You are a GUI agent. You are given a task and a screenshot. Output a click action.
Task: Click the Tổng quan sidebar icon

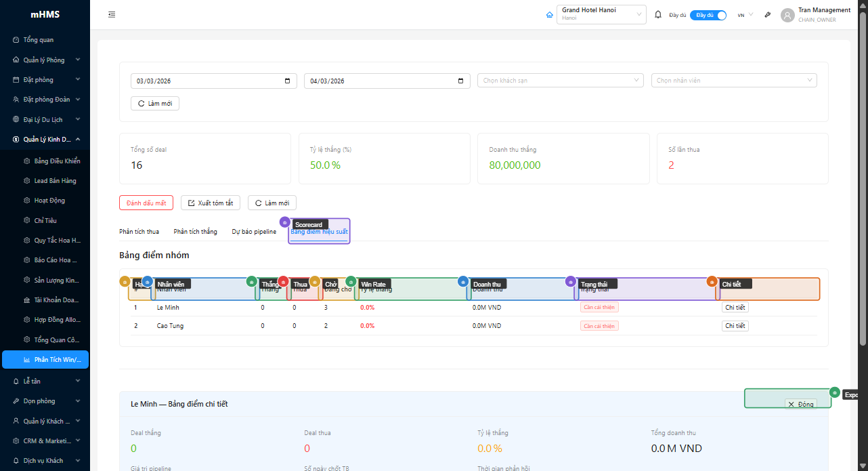pyautogui.click(x=16, y=40)
